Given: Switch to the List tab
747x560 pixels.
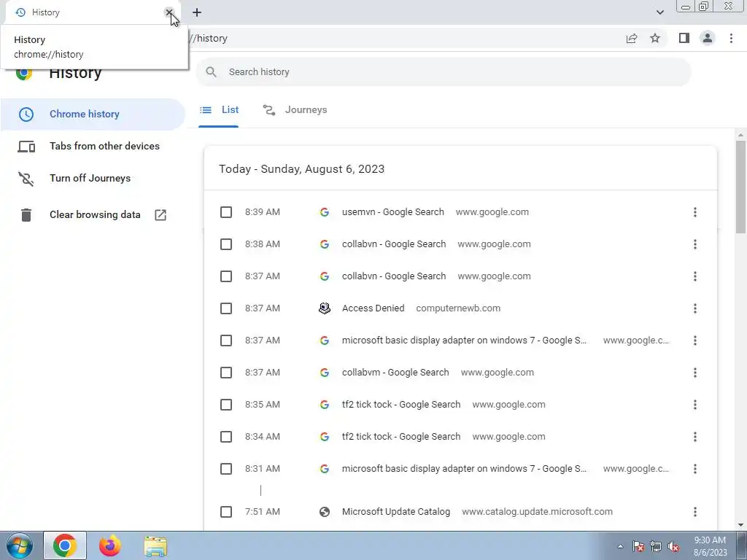Looking at the screenshot, I should (219, 110).
